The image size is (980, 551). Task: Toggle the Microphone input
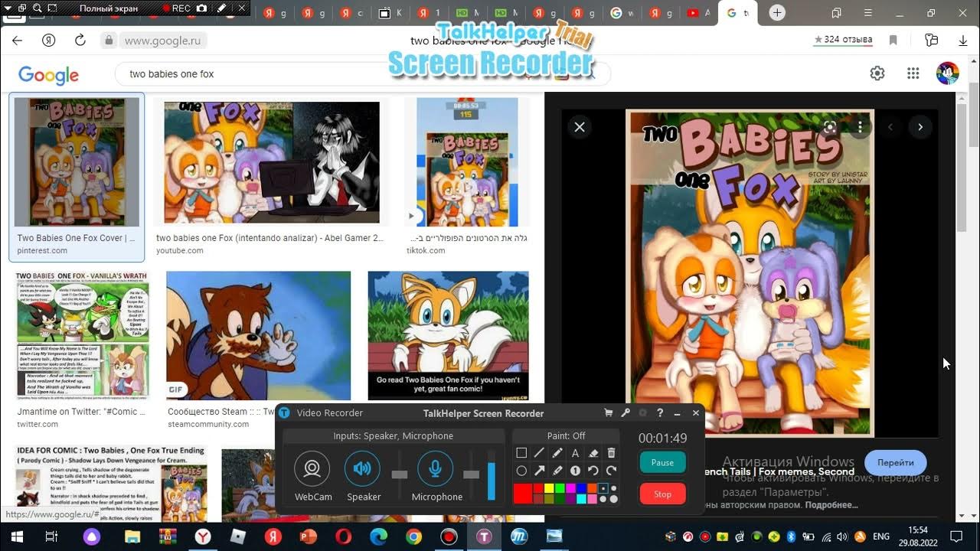pos(436,468)
